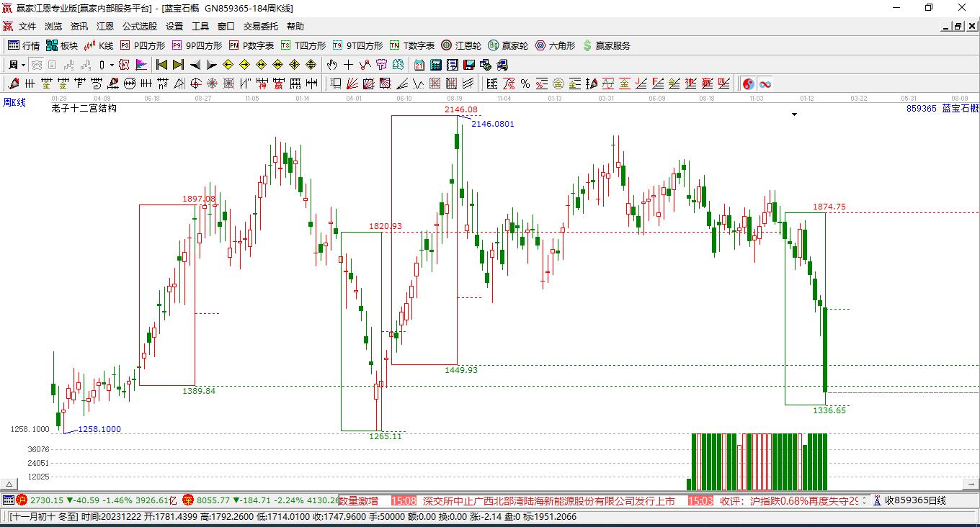
Task: Open the 行情 market quotes view
Action: (24, 45)
